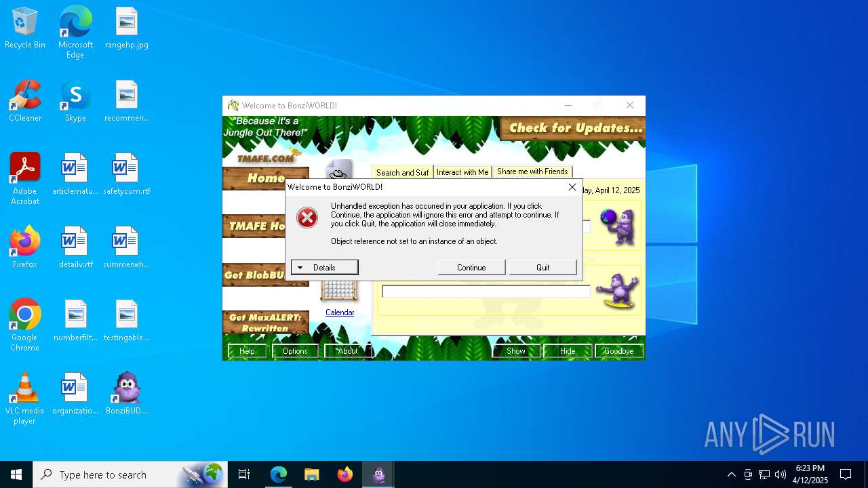Open CCleaner desktop shortcut
Image resolution: width=868 pixels, height=488 pixels.
pos(25,102)
